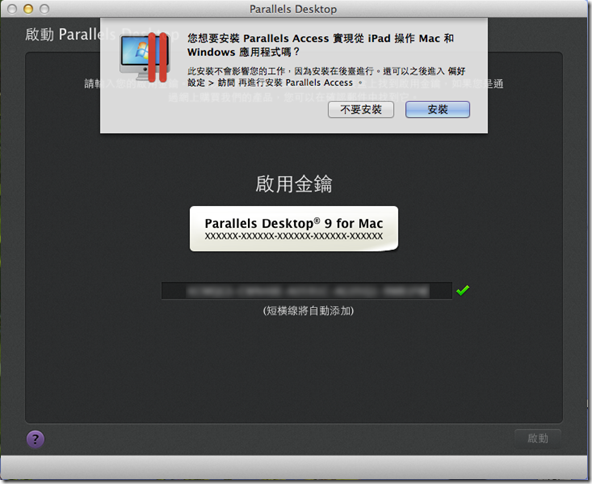
Task: Close the window with red button
Action: [x=12, y=9]
